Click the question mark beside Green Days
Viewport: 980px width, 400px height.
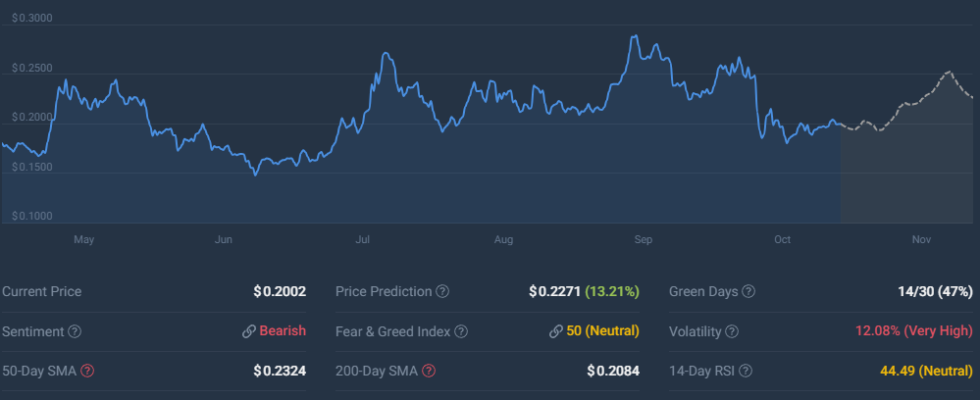coord(749,292)
